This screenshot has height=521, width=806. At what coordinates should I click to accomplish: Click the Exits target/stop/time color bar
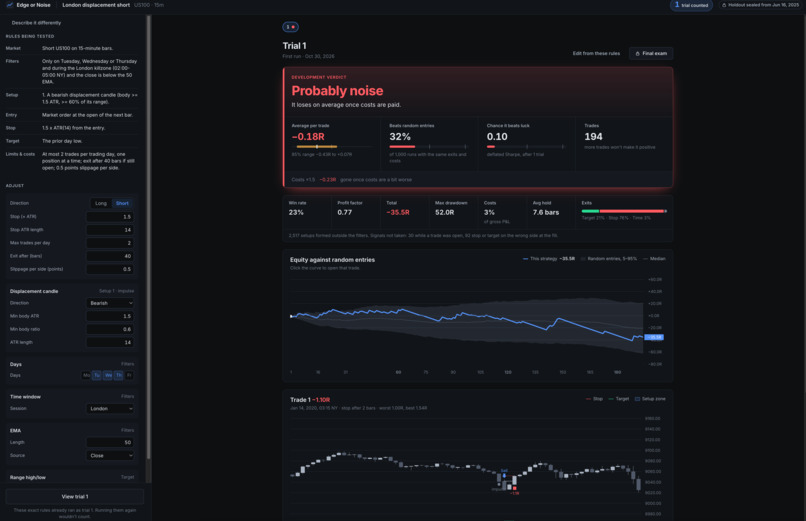pos(624,211)
